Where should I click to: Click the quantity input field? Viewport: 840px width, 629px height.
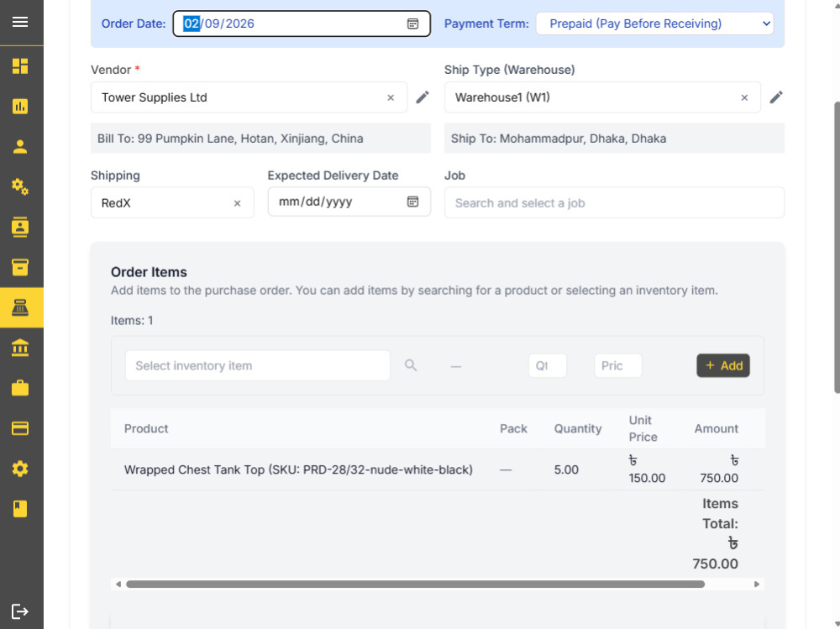click(x=547, y=365)
